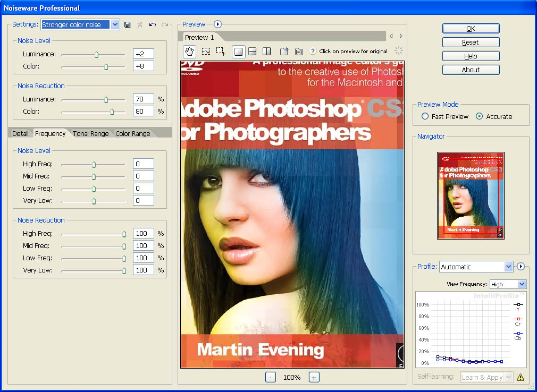Select the hand pan tool
537x392 pixels.
pyautogui.click(x=189, y=52)
